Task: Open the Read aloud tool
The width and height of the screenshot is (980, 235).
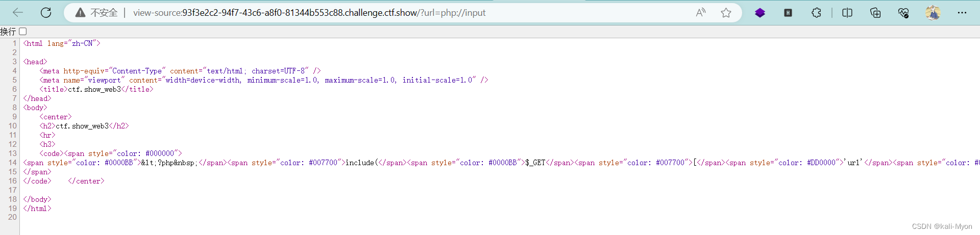Action: (701, 13)
